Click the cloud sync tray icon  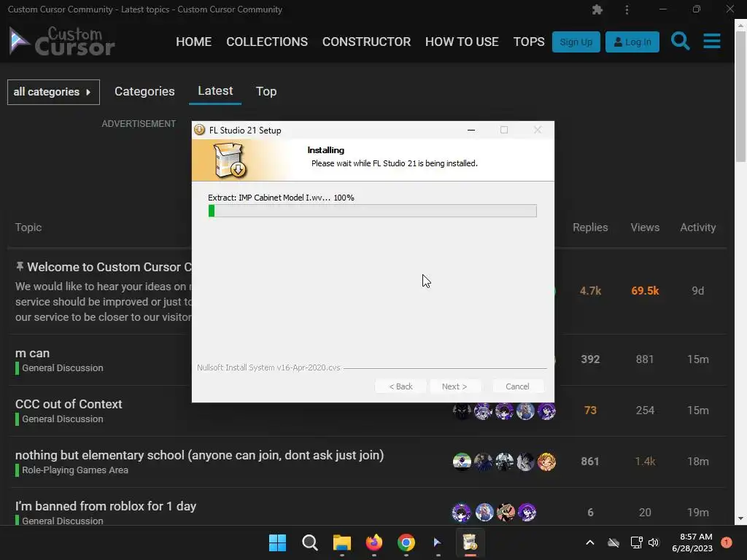pyautogui.click(x=614, y=542)
